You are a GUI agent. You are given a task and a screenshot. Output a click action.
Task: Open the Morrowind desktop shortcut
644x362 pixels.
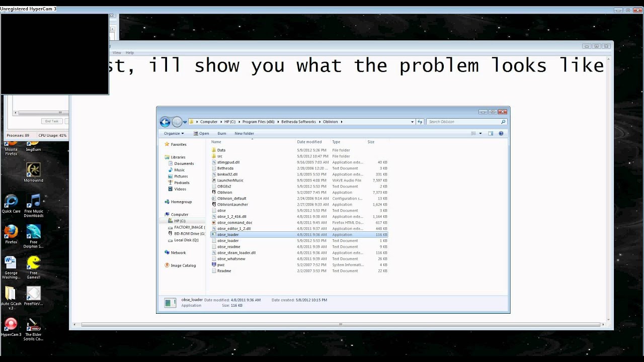click(x=34, y=172)
